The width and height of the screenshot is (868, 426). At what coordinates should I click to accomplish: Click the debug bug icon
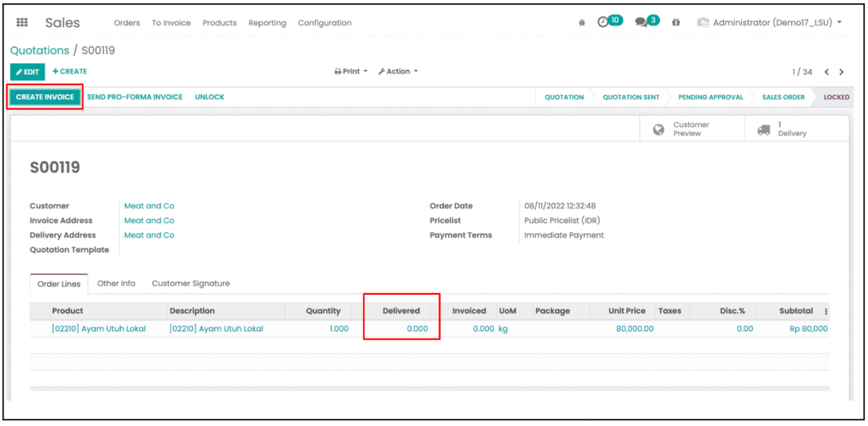582,22
